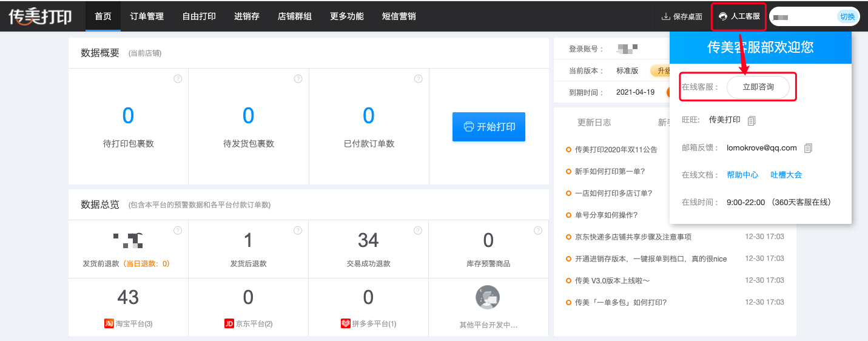Image resolution: width=868 pixels, height=341 pixels.
Task: Open 单号分享如何操作? article
Action: pyautogui.click(x=606, y=215)
